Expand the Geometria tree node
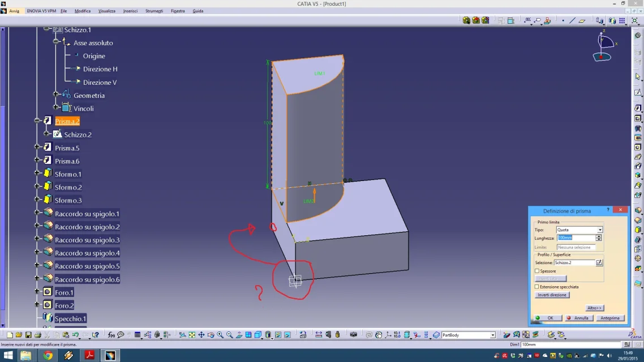This screenshot has height=362, width=644. click(56, 94)
